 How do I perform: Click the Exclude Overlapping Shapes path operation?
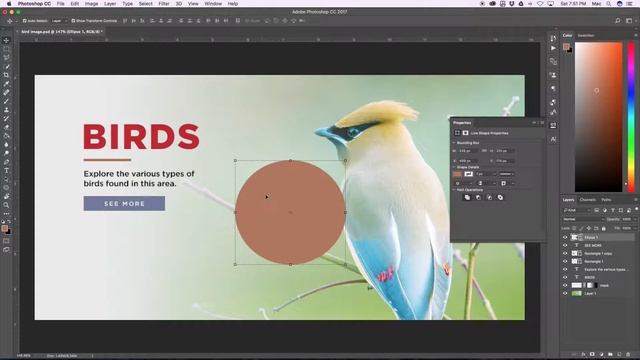tap(500, 198)
